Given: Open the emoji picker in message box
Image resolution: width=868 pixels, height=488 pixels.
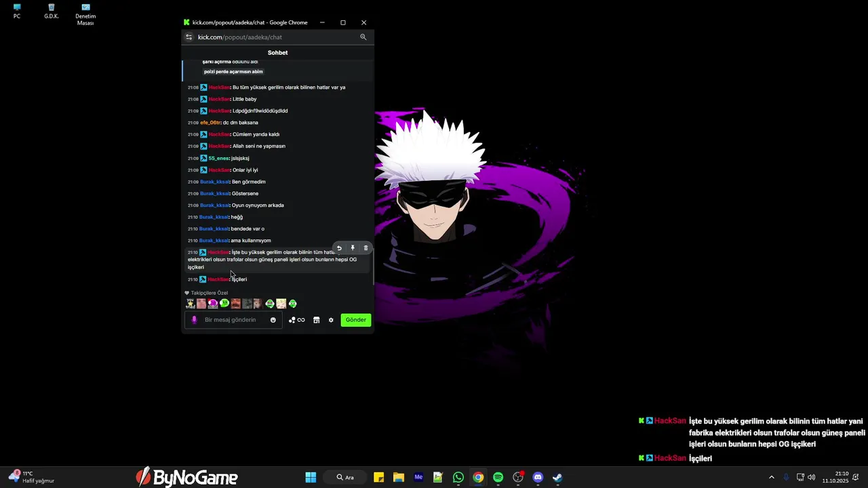Looking at the screenshot, I should coord(273,320).
